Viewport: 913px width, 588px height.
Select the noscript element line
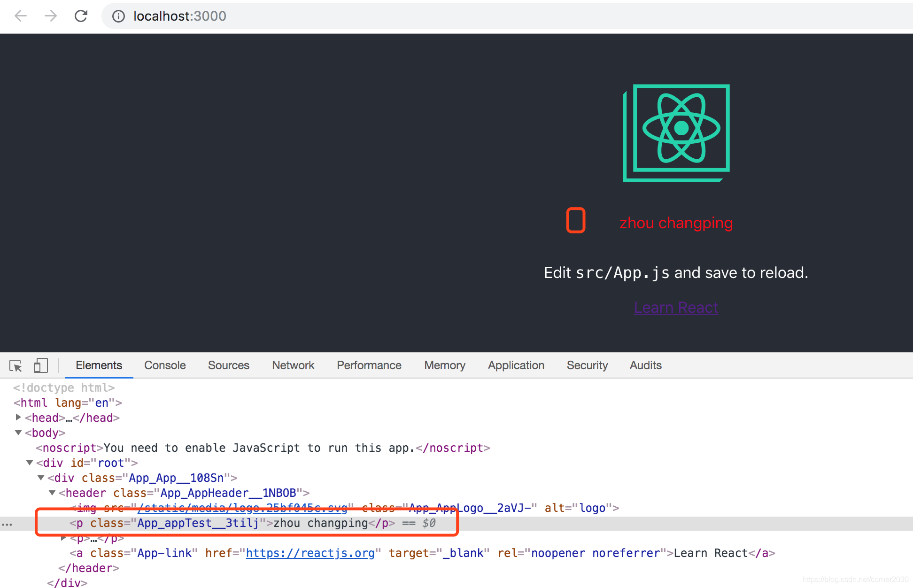click(x=263, y=448)
